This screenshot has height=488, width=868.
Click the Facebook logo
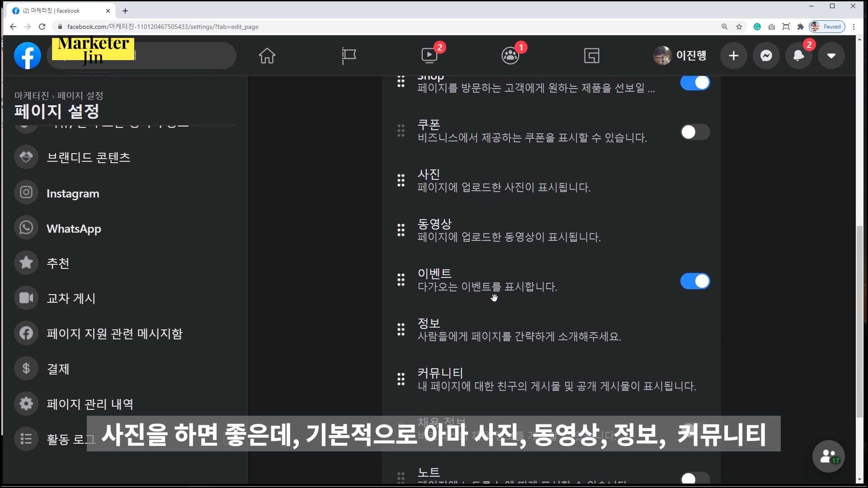(x=28, y=56)
